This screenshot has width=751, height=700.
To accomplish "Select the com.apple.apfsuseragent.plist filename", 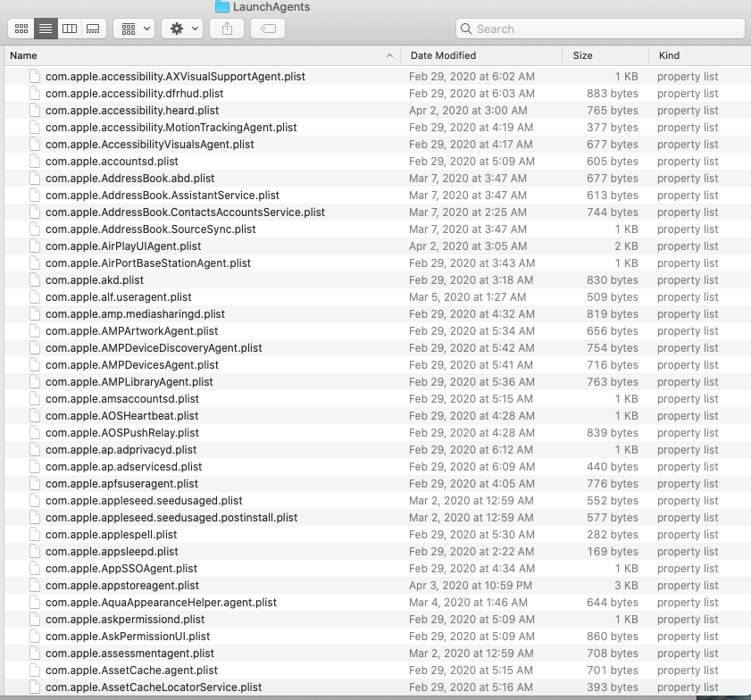I will 121,484.
